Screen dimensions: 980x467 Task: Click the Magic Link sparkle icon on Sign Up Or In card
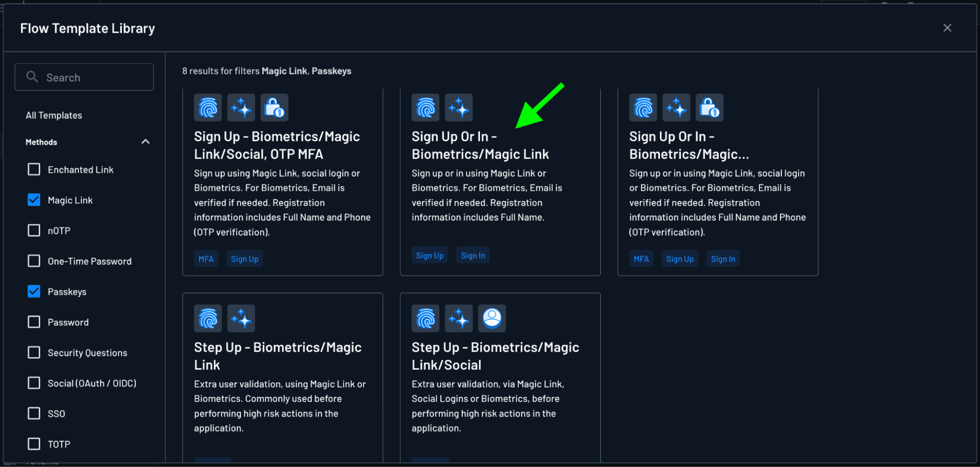pyautogui.click(x=458, y=107)
